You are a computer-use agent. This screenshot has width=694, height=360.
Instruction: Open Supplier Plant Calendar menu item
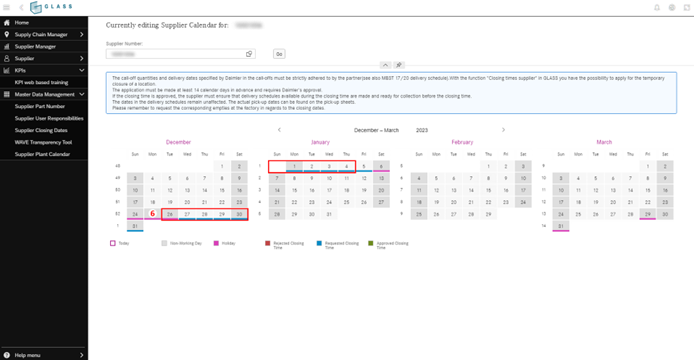click(42, 154)
